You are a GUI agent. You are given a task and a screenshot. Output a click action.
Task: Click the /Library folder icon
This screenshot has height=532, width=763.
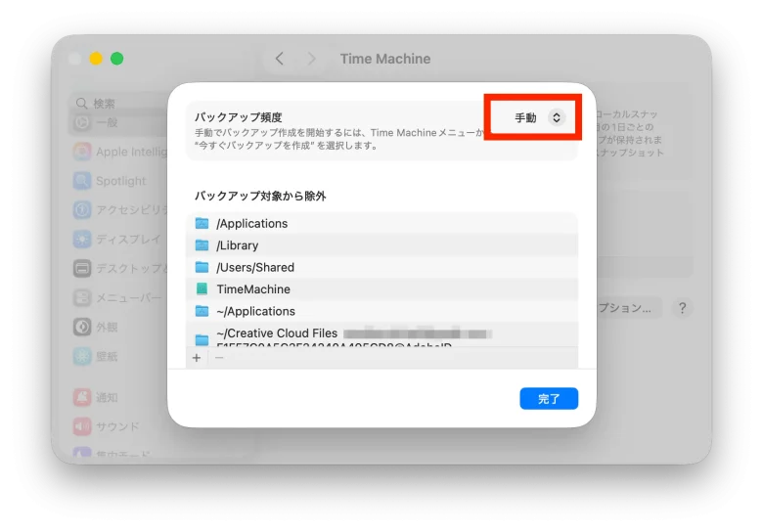tap(202, 245)
